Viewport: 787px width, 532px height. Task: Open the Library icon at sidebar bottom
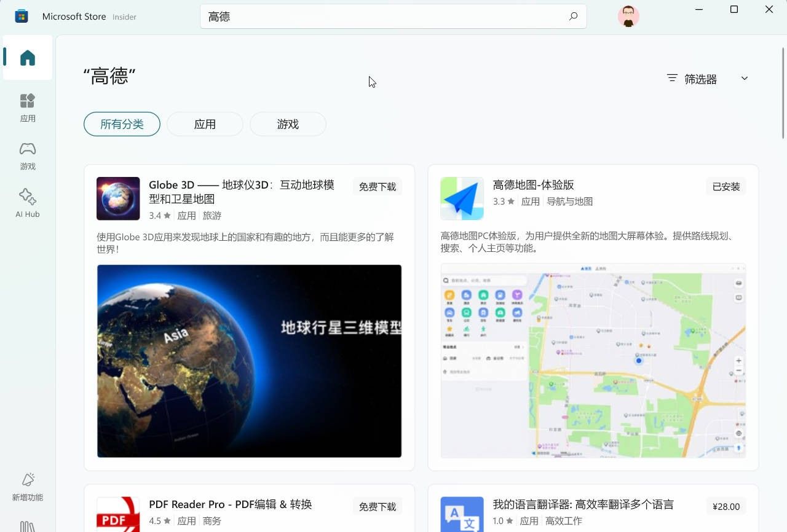(28, 526)
